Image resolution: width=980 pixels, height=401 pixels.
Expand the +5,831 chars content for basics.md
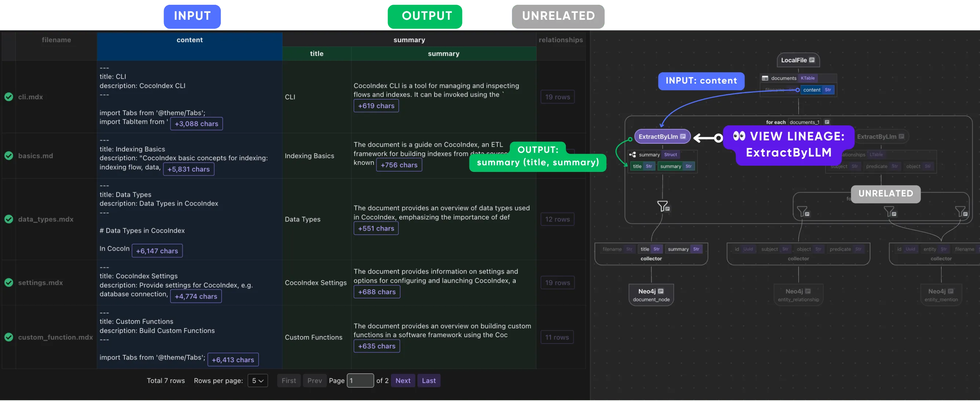(188, 169)
